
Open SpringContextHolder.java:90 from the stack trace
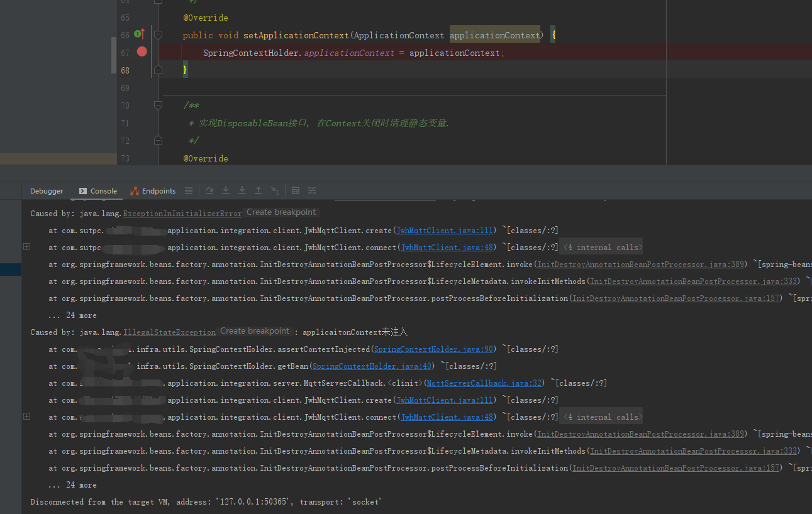[x=433, y=349]
